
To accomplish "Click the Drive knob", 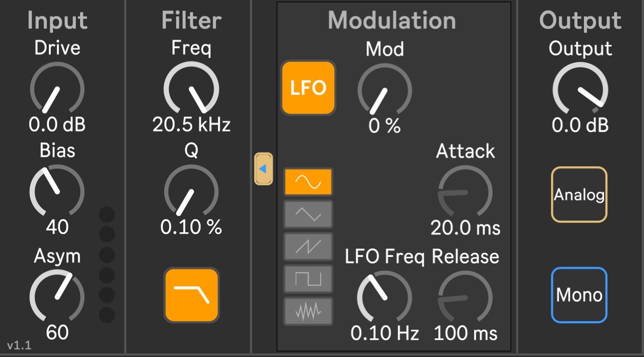I will tap(57, 89).
